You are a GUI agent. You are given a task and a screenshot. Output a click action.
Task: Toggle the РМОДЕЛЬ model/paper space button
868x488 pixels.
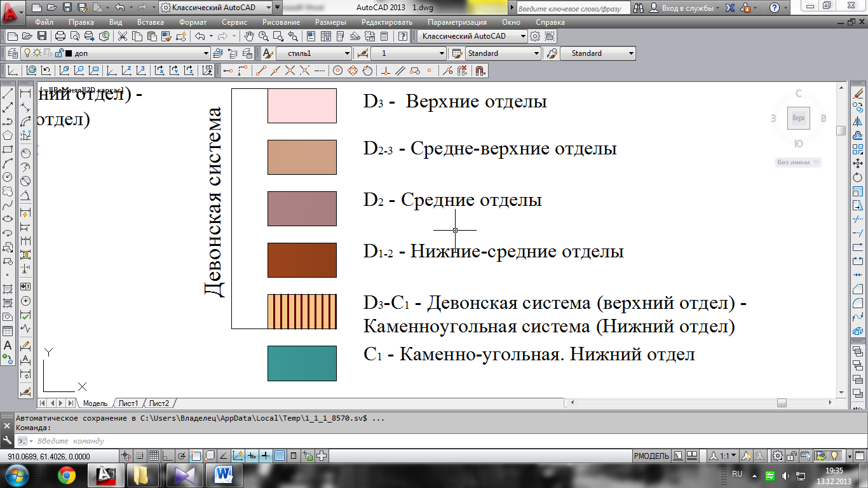pos(651,456)
